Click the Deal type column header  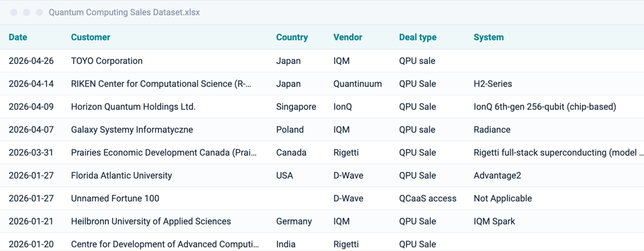[417, 37]
